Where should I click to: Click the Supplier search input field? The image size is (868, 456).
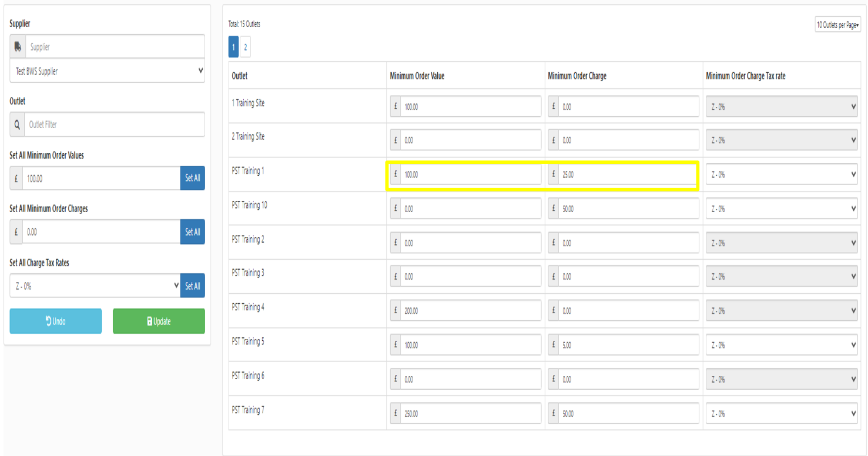115,47
